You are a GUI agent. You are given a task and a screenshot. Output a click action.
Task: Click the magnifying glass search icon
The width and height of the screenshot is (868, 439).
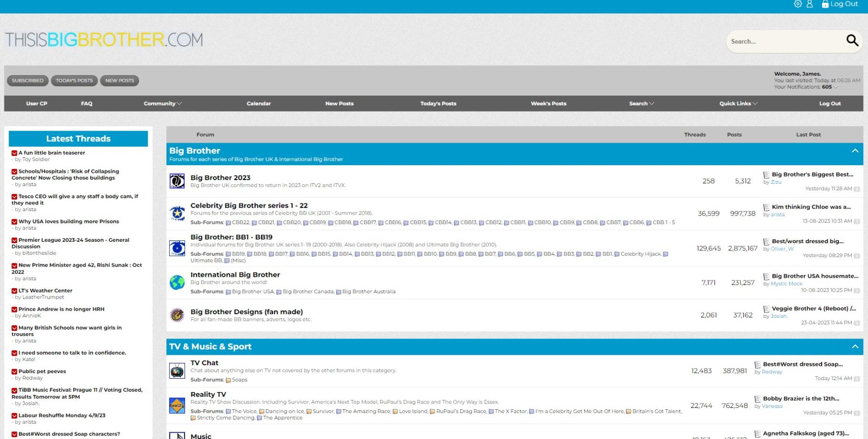852,41
